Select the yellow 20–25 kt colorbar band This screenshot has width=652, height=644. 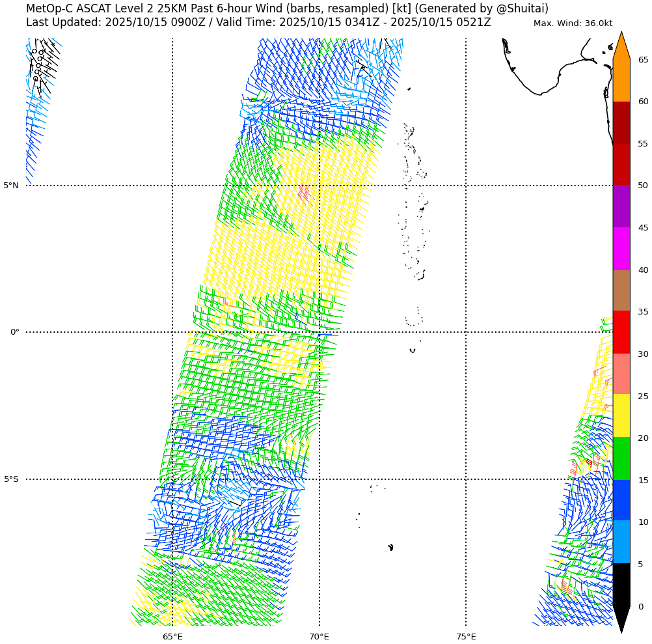[621, 415]
